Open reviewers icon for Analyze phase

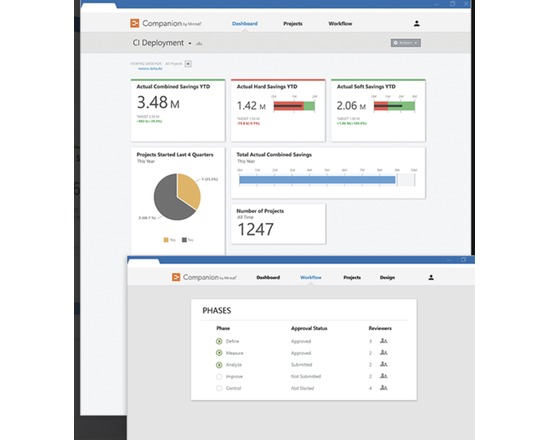[x=384, y=364]
